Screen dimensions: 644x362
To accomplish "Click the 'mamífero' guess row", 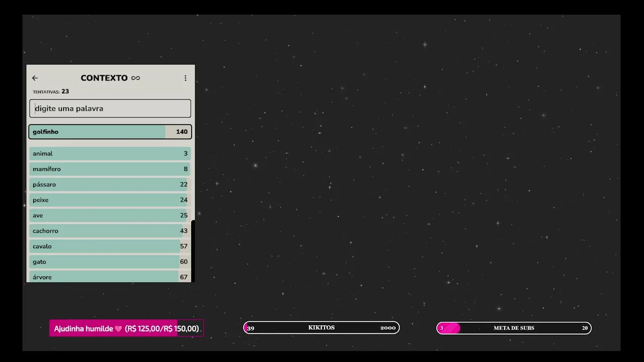I will tap(110, 169).
